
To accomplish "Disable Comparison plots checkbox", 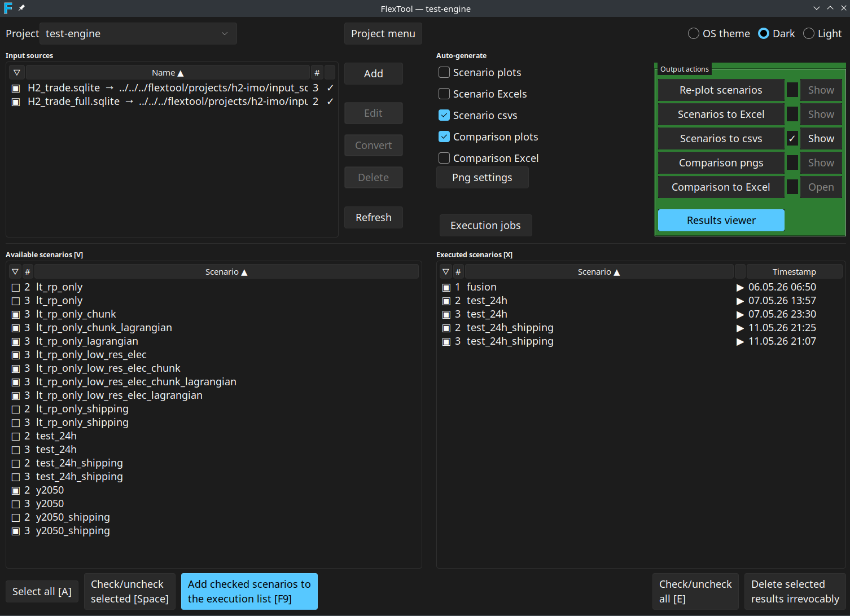I will [444, 137].
